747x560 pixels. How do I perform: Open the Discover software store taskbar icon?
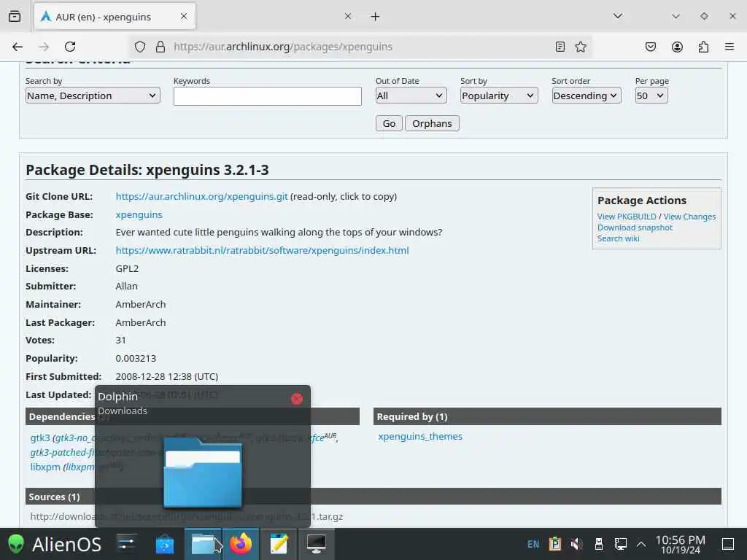pos(165,544)
